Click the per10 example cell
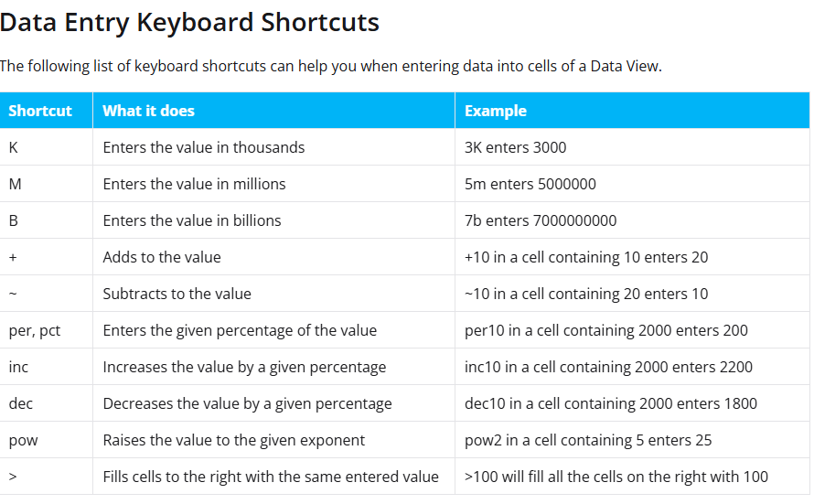 tap(606, 330)
